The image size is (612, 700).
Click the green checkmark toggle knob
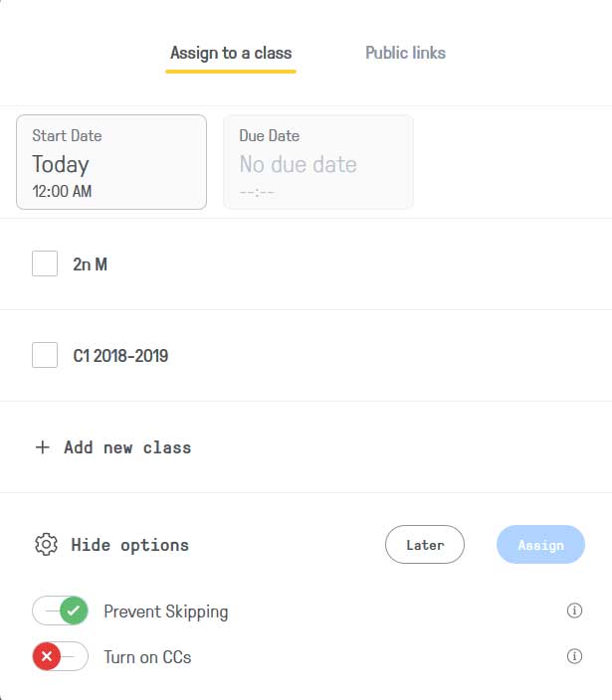pos(74,611)
